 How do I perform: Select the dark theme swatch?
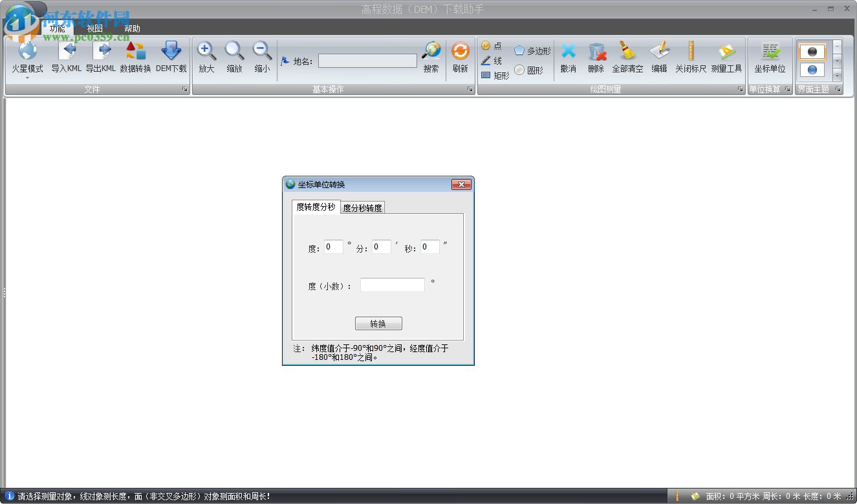tap(812, 51)
